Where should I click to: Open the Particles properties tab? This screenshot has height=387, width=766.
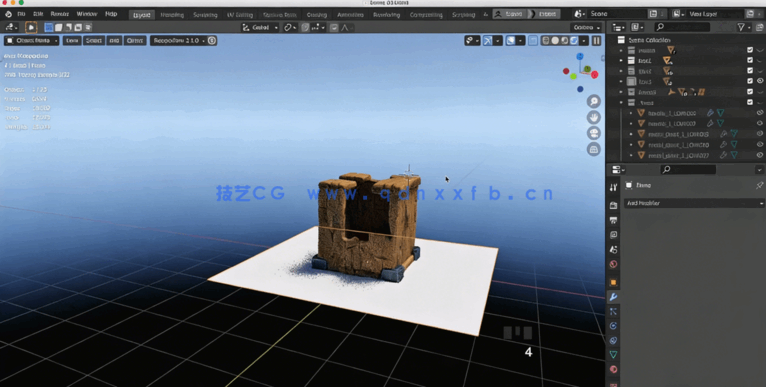[613, 311]
